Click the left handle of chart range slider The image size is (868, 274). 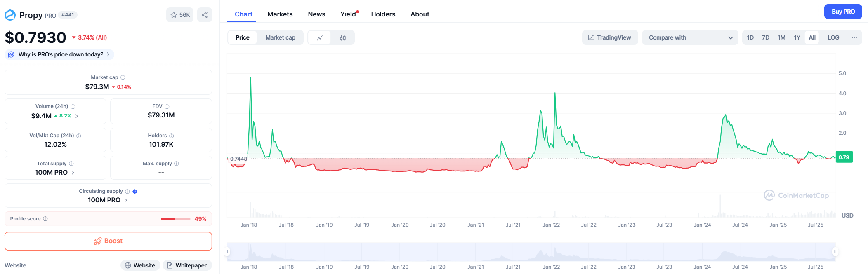click(227, 252)
